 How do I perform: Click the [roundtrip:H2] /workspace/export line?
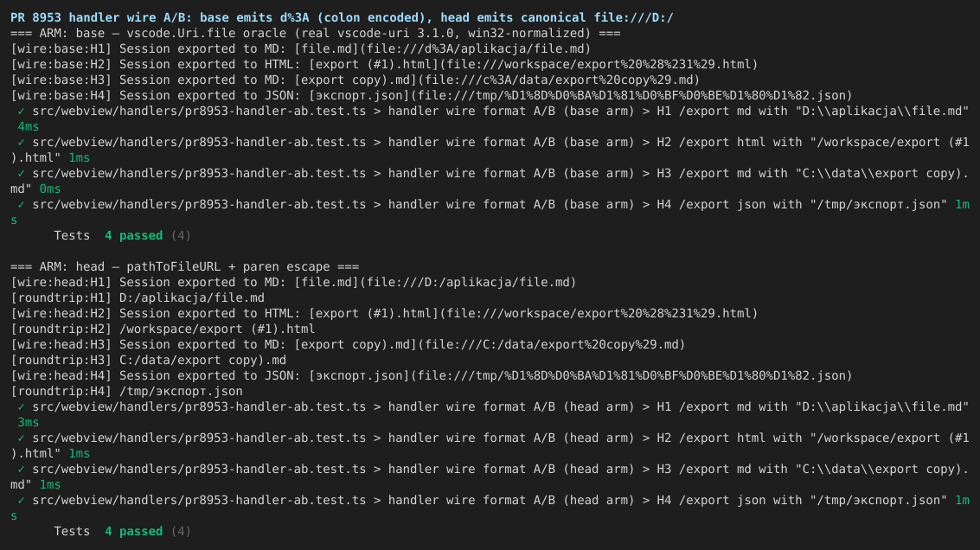coord(163,329)
